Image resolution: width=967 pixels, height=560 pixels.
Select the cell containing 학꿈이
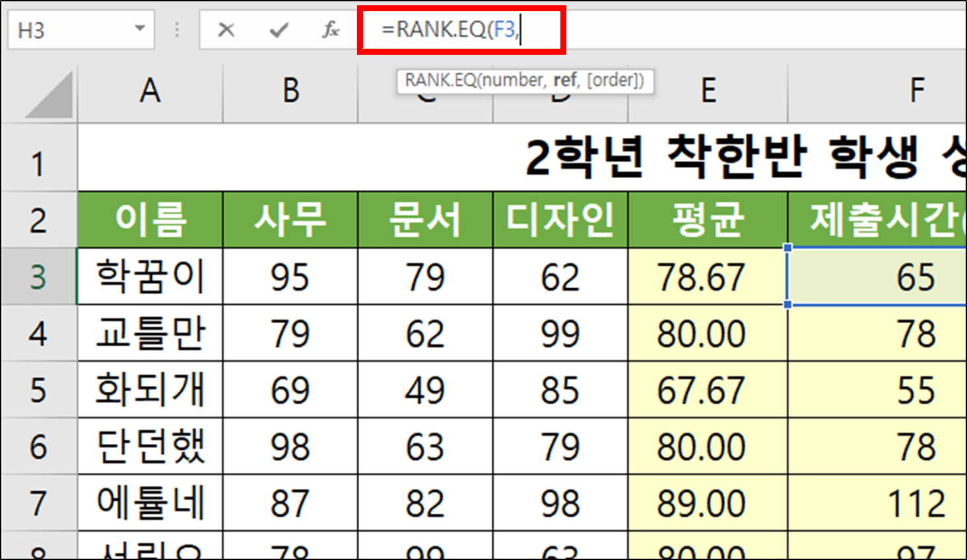click(x=150, y=277)
